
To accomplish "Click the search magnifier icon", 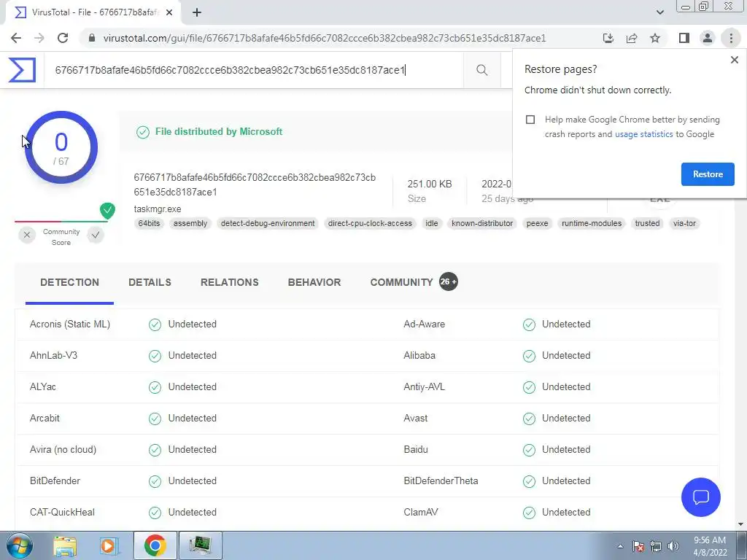I will 481,70.
